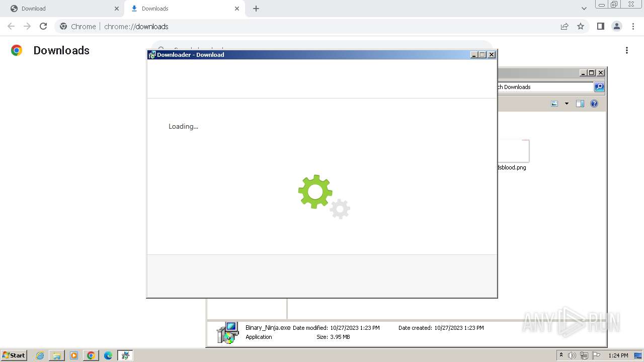The width and height of the screenshot is (644, 362).
Task: Select Downloader installer taskbar button
Action: [x=125, y=355]
